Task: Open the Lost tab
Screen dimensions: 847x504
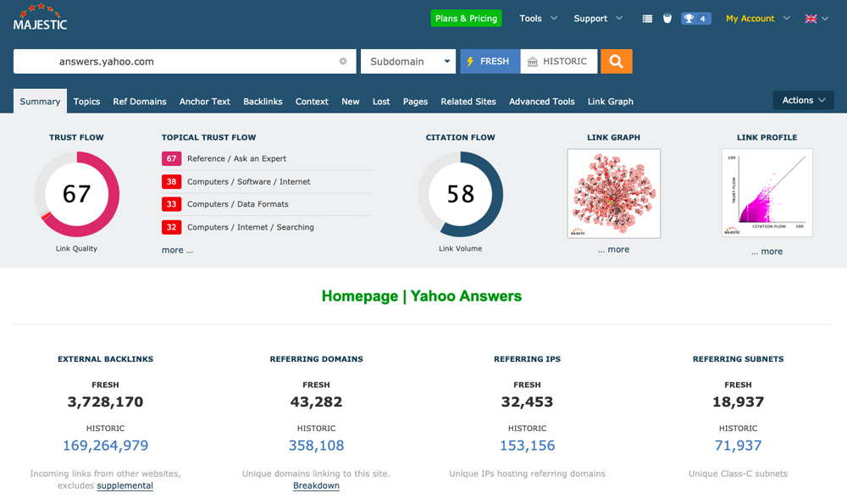Action: click(381, 102)
